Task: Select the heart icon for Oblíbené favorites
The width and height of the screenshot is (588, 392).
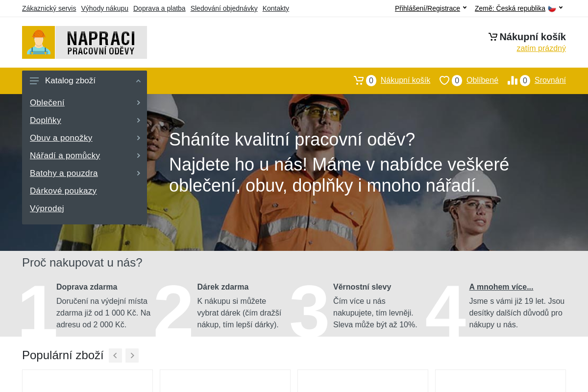Action: coord(444,80)
